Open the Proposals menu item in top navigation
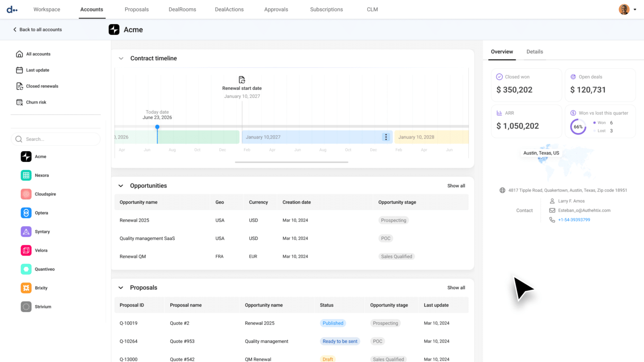 tap(136, 9)
